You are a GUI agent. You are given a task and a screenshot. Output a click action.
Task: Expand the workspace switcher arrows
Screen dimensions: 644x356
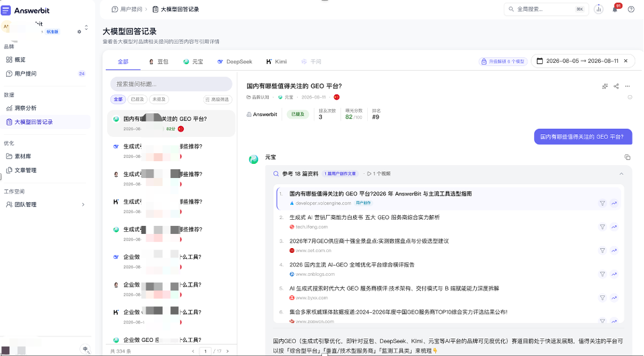click(86, 28)
